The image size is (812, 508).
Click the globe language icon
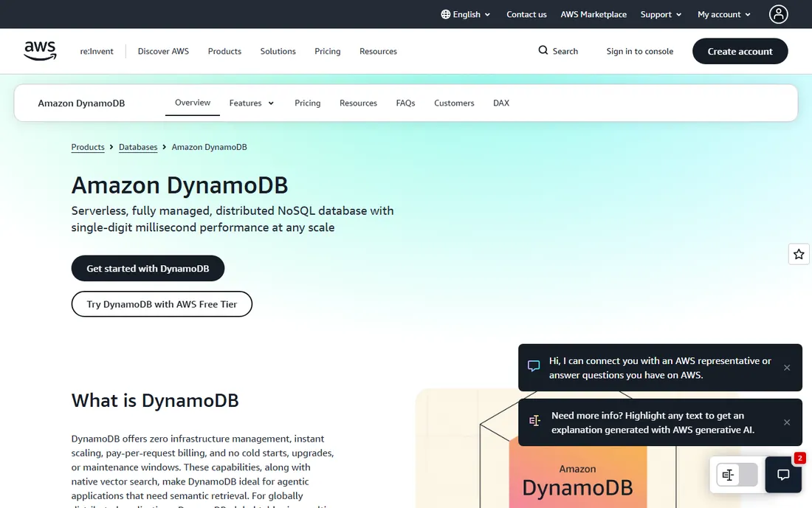click(445, 15)
